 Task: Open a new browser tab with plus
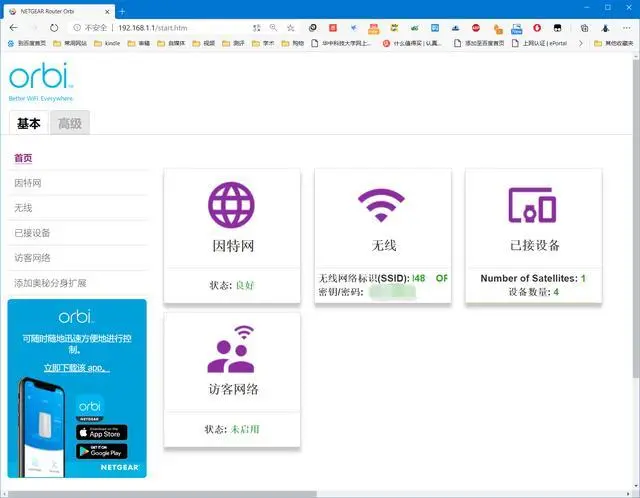coord(122,11)
